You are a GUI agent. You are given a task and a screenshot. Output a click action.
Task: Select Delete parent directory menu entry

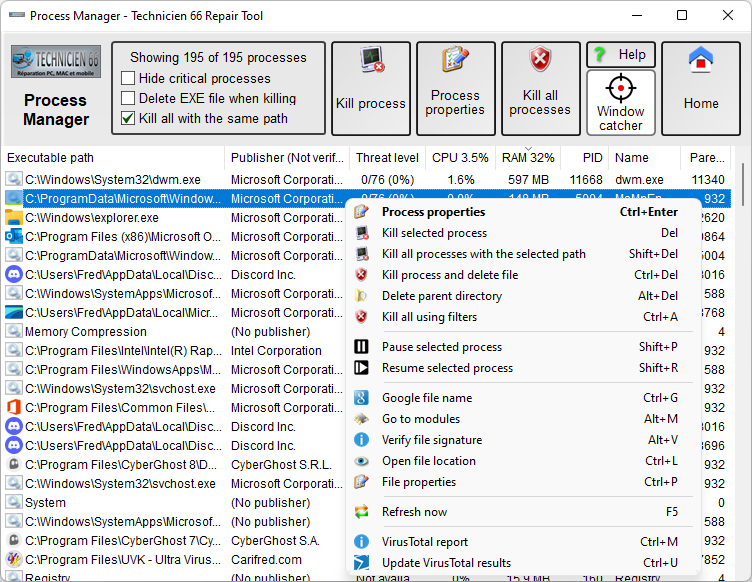523,296
